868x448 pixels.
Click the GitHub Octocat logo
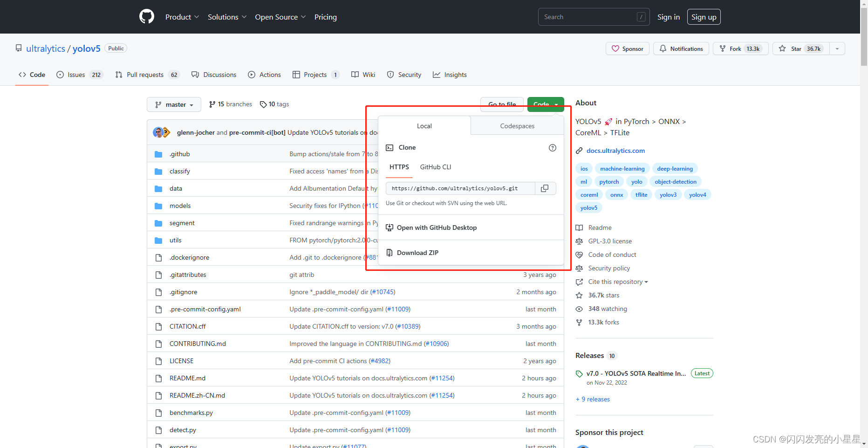(x=147, y=17)
